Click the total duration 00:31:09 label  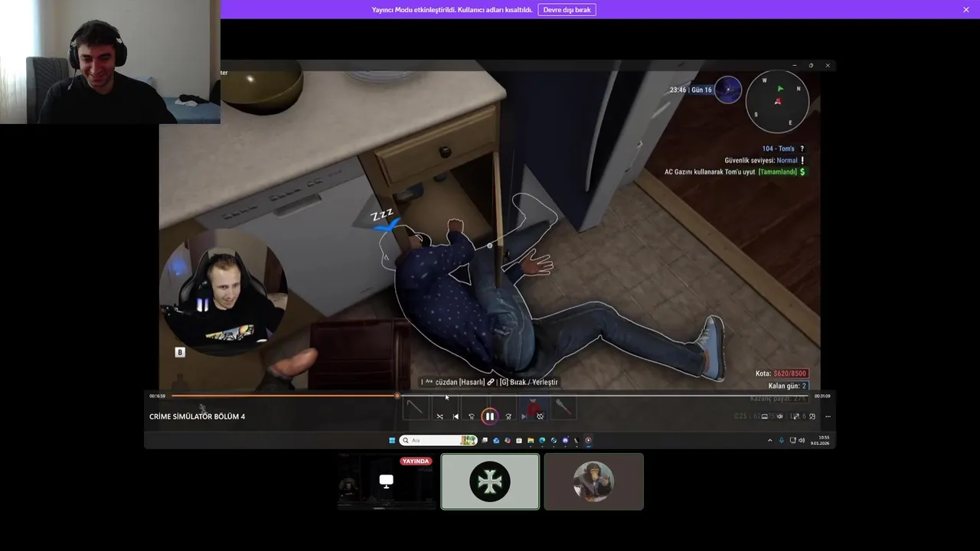coord(822,396)
